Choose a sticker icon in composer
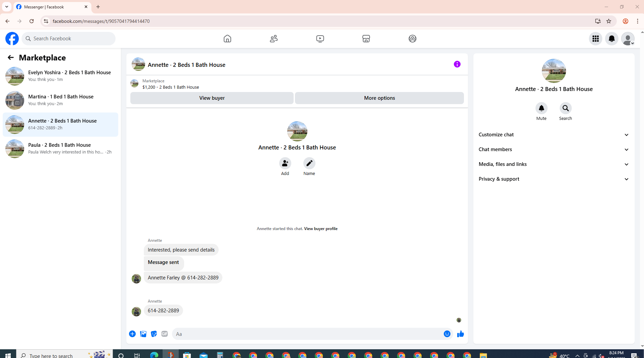This screenshot has width=644, height=358. 154,334
